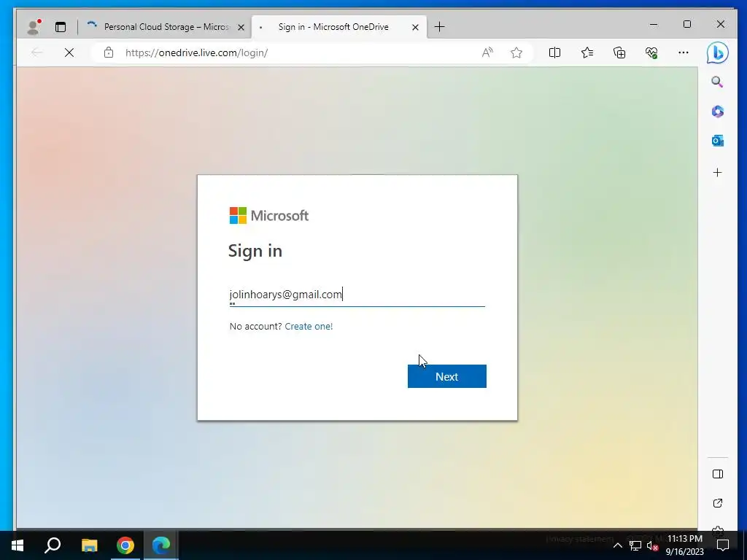Open File Explorer from taskbar
747x560 pixels.
click(x=89, y=545)
